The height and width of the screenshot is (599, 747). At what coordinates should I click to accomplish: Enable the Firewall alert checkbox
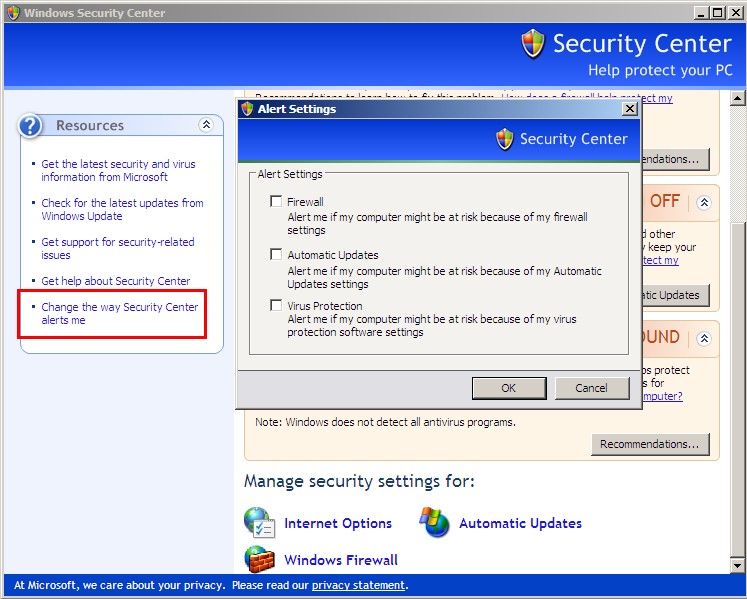coord(276,201)
